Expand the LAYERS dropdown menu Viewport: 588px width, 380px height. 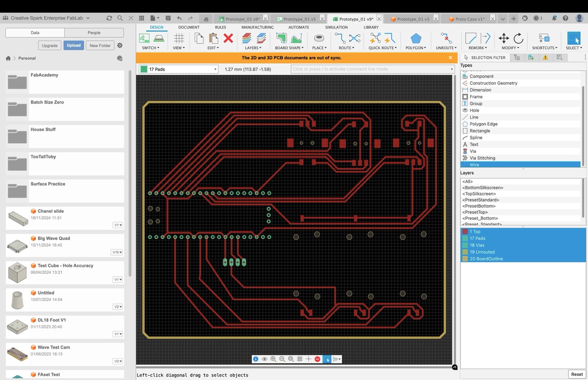(x=253, y=48)
